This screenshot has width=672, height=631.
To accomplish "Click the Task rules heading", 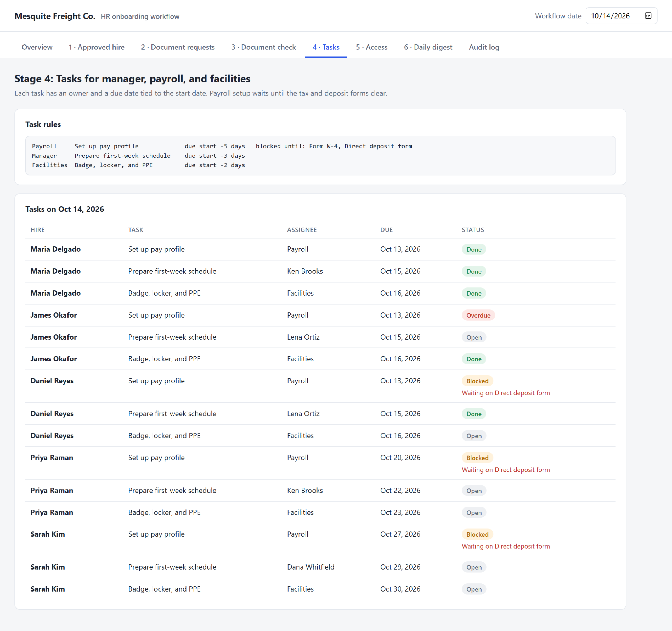I will (x=43, y=124).
